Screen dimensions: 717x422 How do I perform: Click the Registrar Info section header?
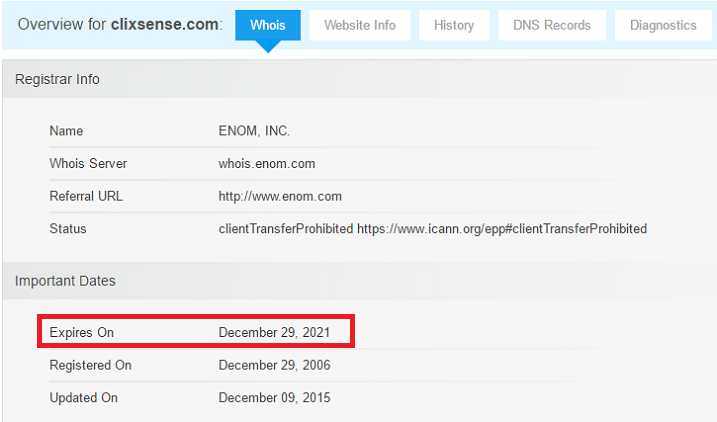(57, 79)
